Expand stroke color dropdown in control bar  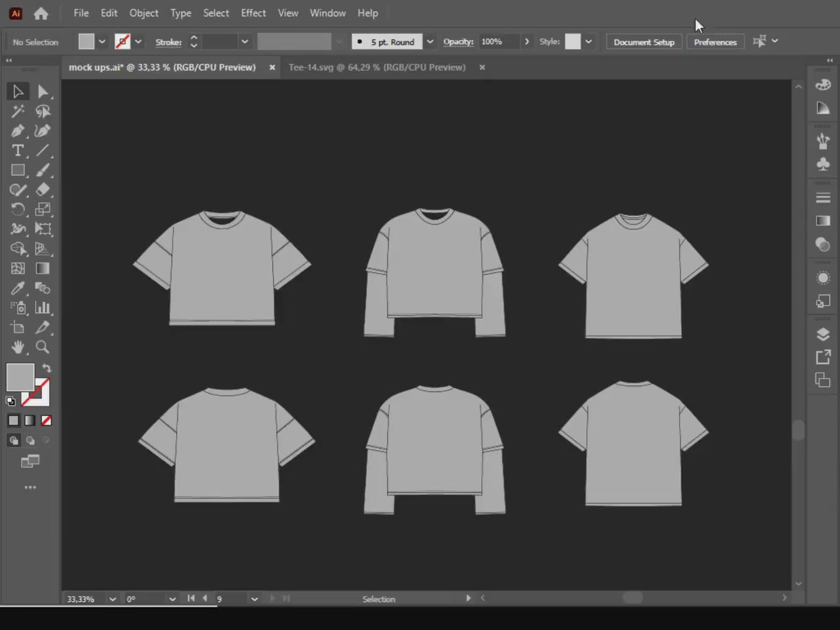click(x=138, y=41)
